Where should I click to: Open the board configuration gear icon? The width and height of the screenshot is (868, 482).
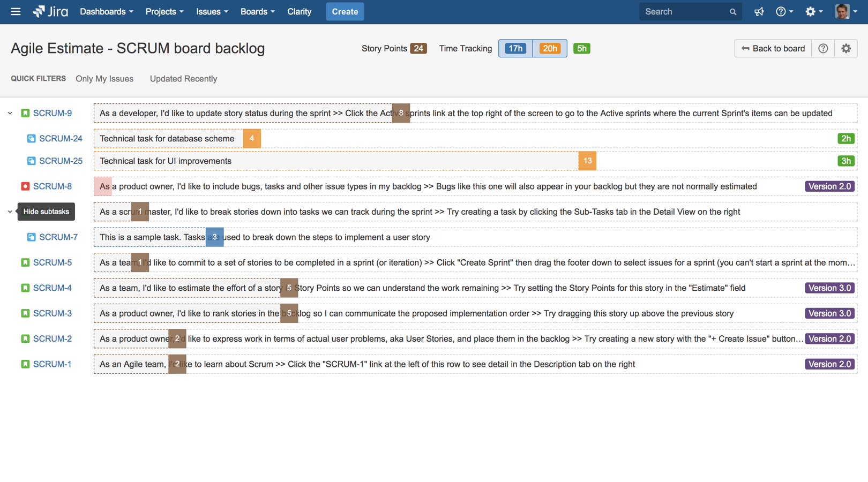(846, 49)
